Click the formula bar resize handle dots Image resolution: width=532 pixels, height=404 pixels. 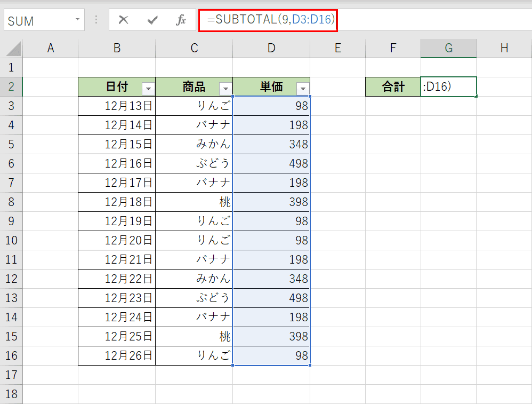tap(96, 20)
